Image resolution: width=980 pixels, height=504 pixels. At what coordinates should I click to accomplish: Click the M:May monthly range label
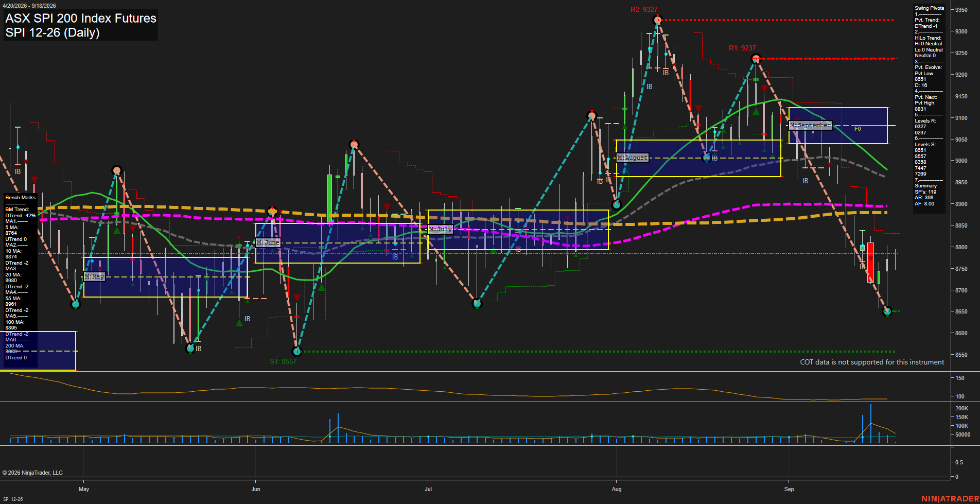point(94,277)
